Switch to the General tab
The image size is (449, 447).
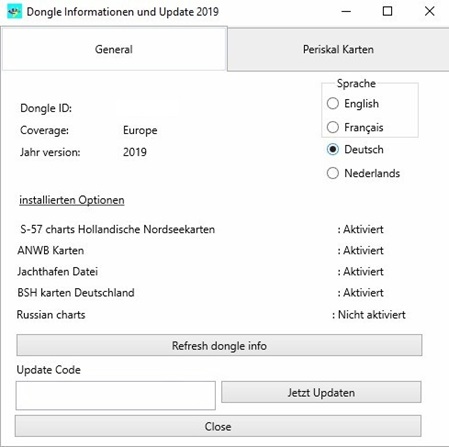pos(114,49)
